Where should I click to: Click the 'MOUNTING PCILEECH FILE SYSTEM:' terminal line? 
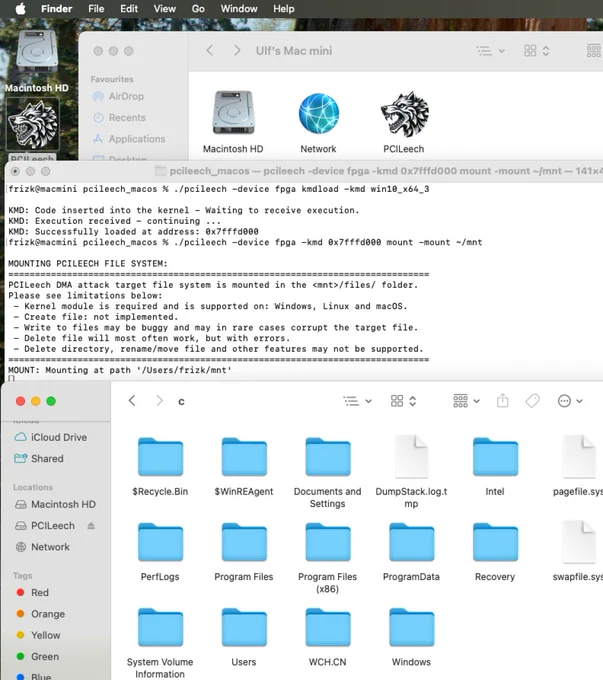[88, 264]
